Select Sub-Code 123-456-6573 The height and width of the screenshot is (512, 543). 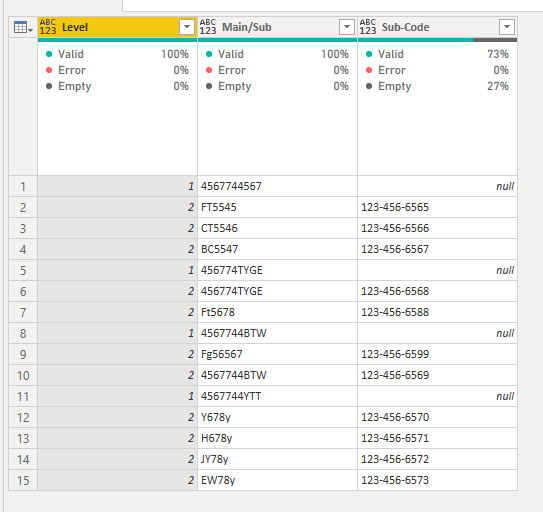point(437,480)
